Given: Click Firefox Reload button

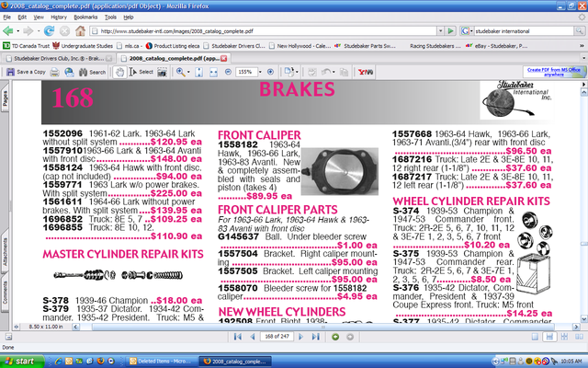Looking at the screenshot, I should (x=49, y=30).
